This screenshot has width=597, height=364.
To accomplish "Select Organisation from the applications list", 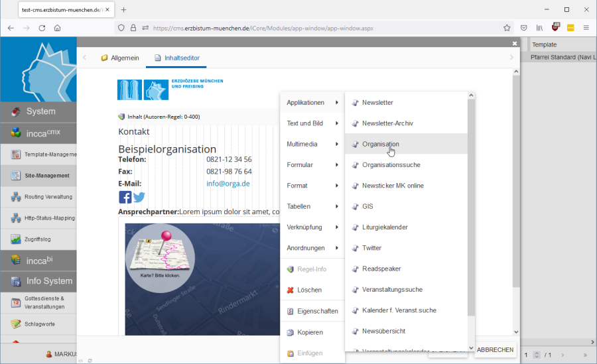I will tap(380, 144).
